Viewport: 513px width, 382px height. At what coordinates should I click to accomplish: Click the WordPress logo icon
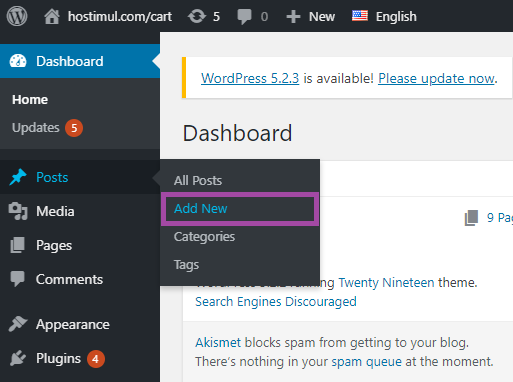tap(17, 16)
